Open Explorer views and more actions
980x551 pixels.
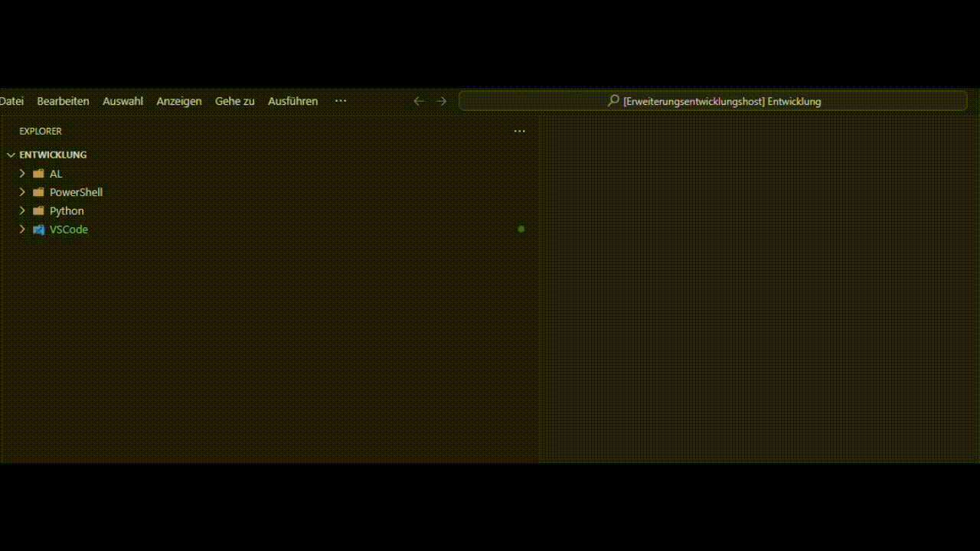[520, 131]
